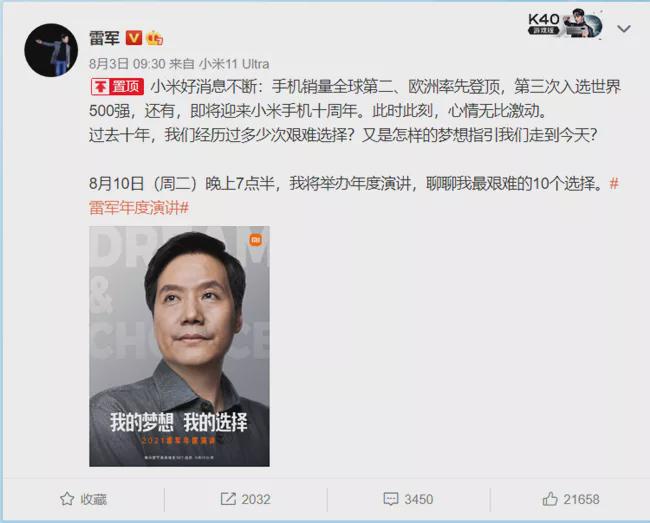Click the orange V verified badge
This screenshot has width=650, height=523.
(x=133, y=38)
